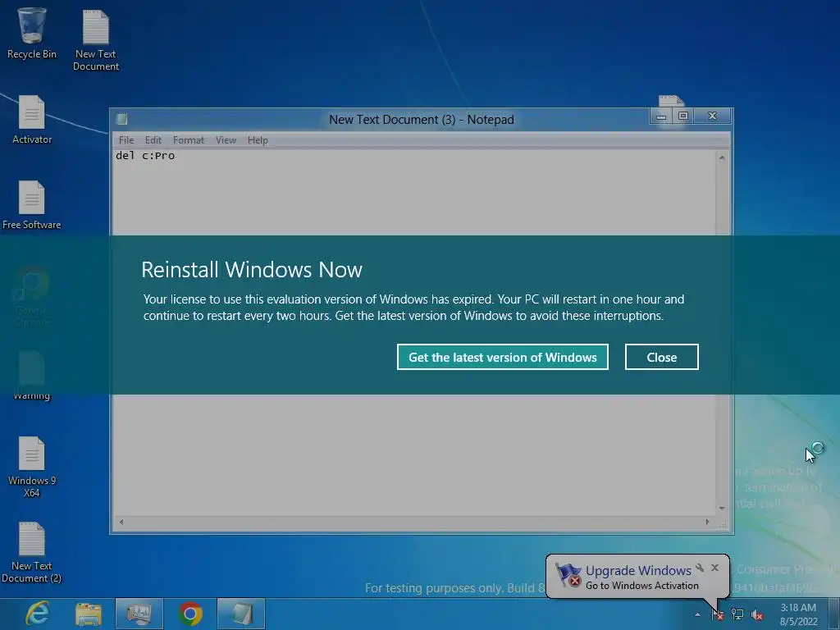This screenshot has width=840, height=630.
Task: Open the Format menu in Notepad
Action: coord(189,139)
